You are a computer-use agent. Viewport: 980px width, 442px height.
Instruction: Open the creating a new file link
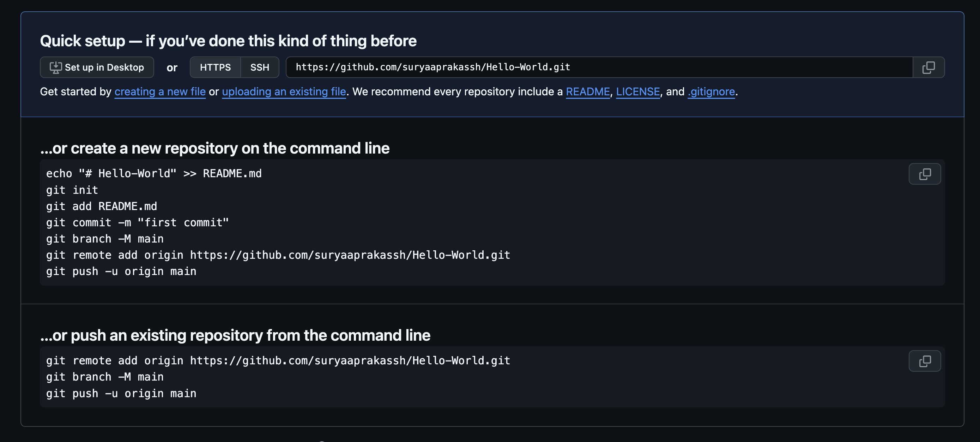(160, 92)
